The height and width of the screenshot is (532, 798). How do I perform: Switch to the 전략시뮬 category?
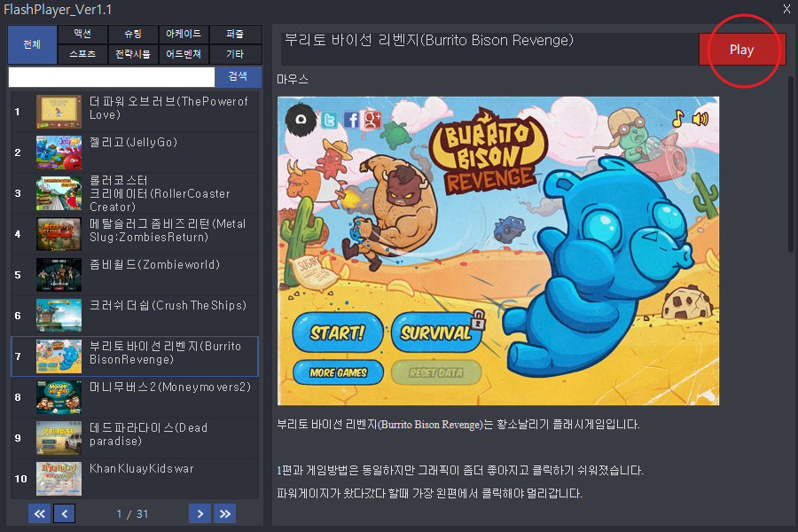(133, 54)
